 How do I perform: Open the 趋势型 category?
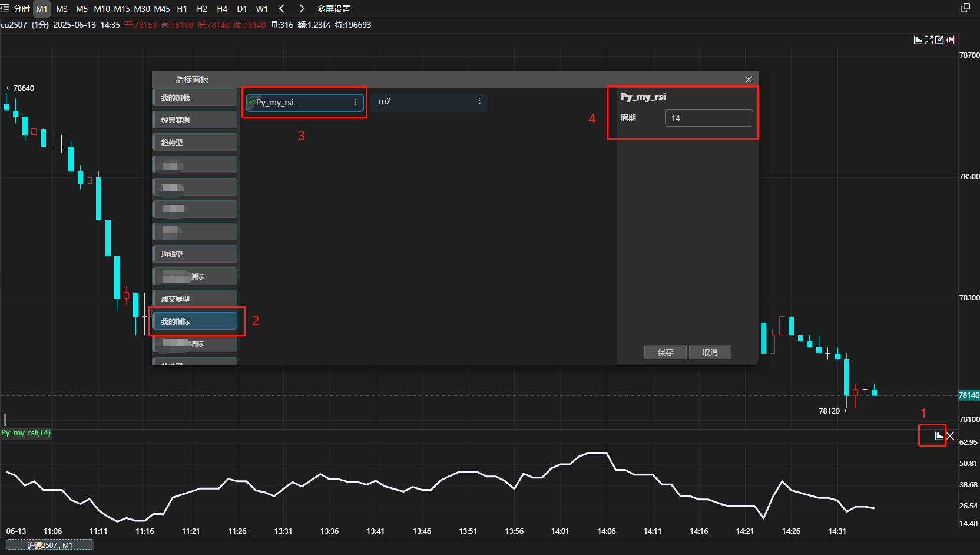tap(195, 143)
